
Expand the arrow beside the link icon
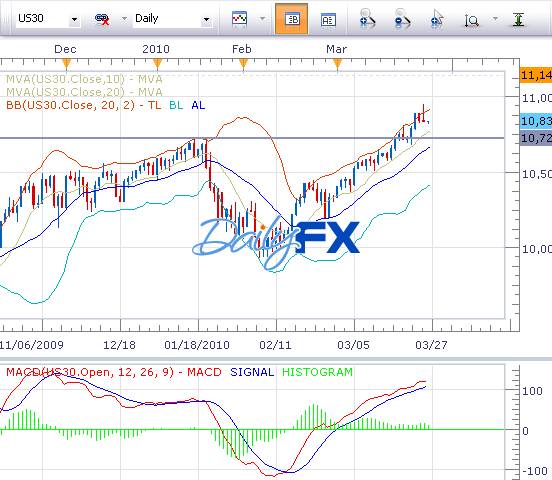pos(124,18)
